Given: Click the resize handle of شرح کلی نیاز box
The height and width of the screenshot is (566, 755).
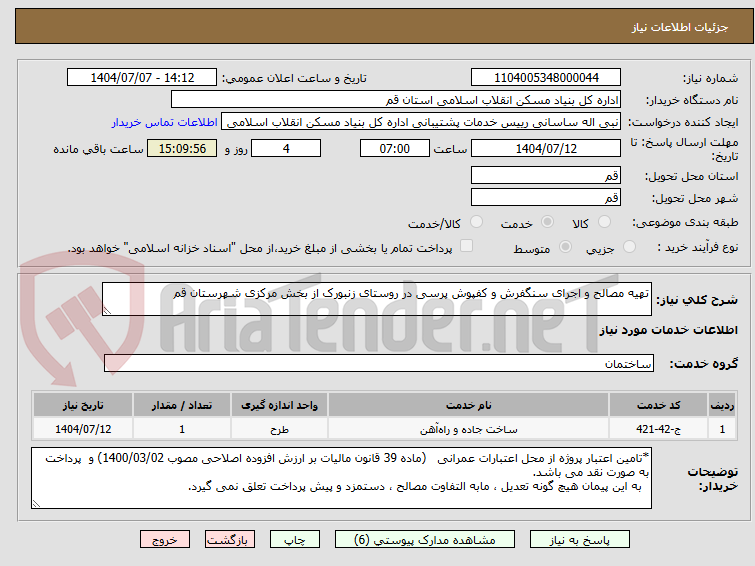Looking at the screenshot, I should click(107, 311).
